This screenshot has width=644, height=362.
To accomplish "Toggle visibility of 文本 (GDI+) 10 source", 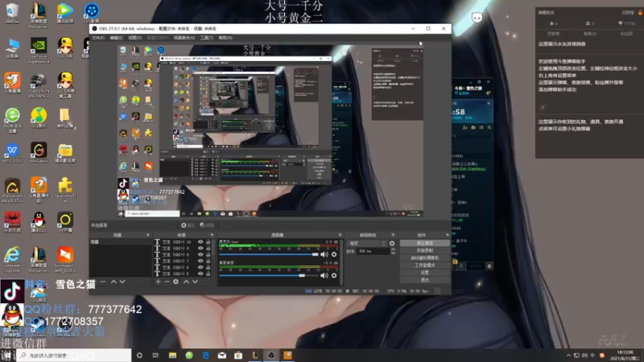I will pos(200,242).
